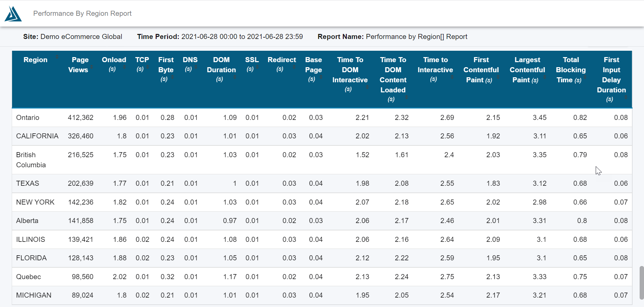Select the CALIFORNIA region row
The image size is (644, 307).
(322, 136)
